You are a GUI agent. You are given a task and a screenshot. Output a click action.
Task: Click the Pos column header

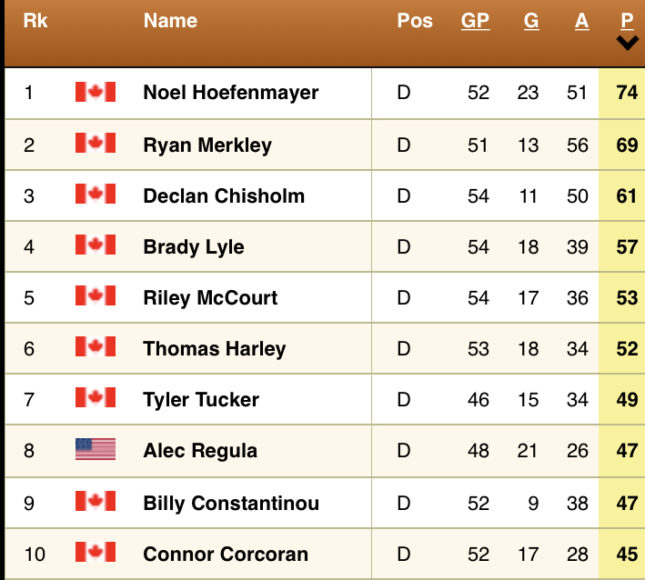coord(414,21)
